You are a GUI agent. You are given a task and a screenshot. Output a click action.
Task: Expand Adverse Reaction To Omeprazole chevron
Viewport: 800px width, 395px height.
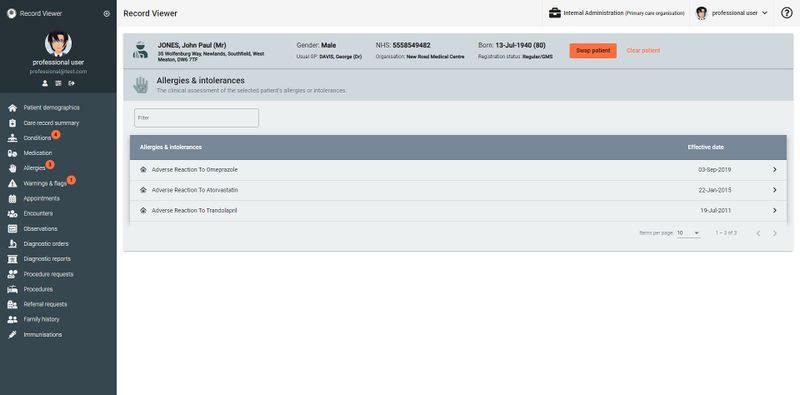[774, 169]
